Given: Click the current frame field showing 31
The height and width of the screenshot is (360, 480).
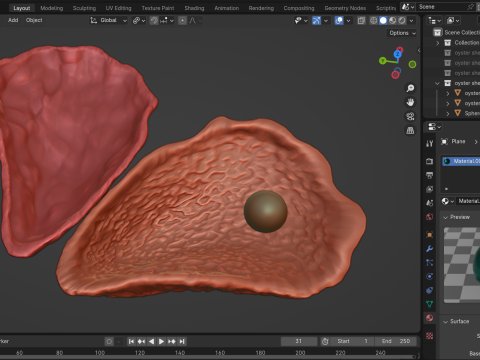Looking at the screenshot, I should 299,341.
